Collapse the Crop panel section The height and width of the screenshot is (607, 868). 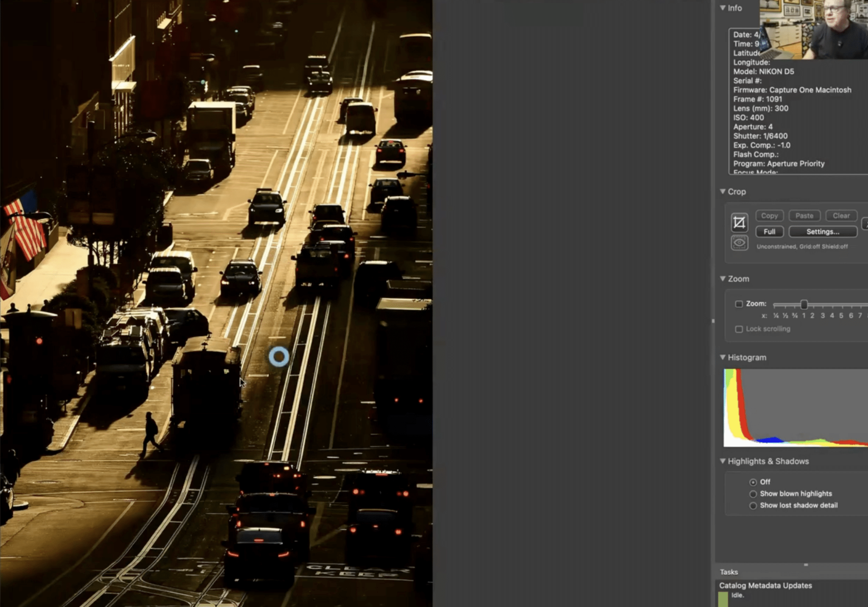tap(723, 192)
